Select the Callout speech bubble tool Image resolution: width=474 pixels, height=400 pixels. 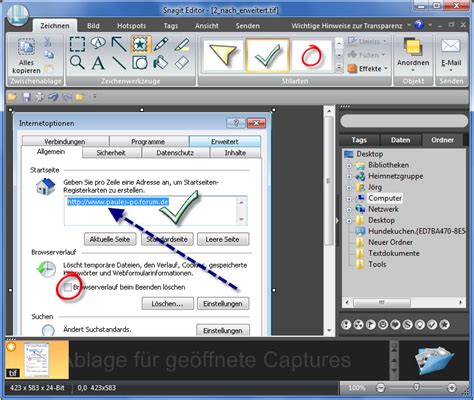(x=98, y=43)
